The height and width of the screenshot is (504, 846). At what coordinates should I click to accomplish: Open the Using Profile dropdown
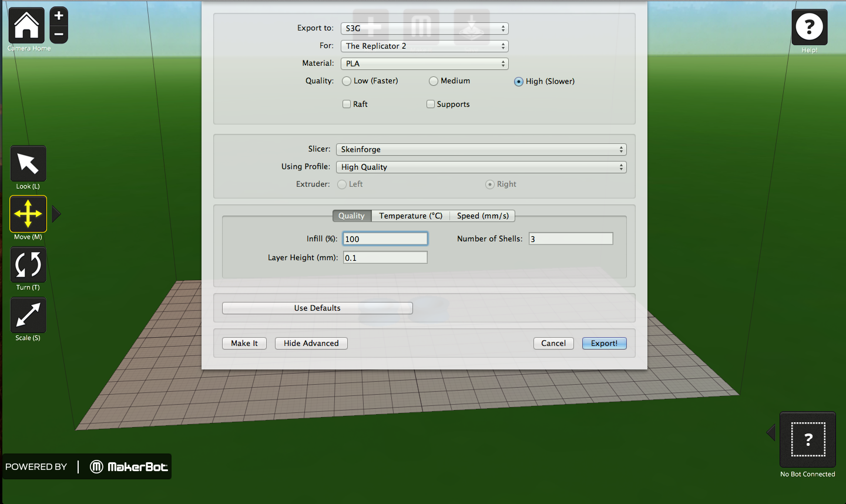(481, 167)
